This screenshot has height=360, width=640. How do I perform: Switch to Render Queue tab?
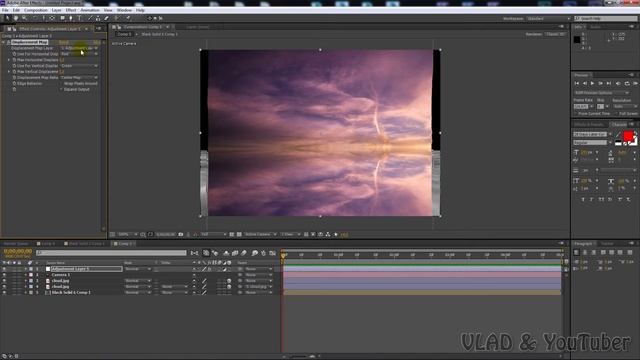click(x=16, y=244)
